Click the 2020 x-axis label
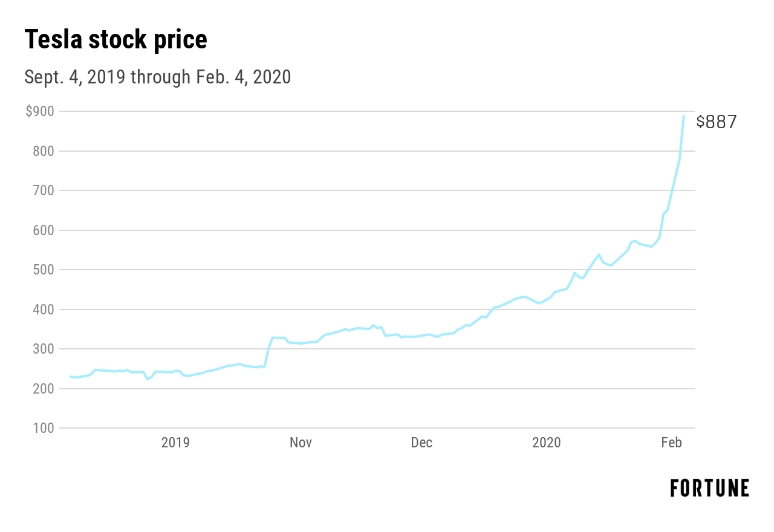The height and width of the screenshot is (532, 774). 547,443
